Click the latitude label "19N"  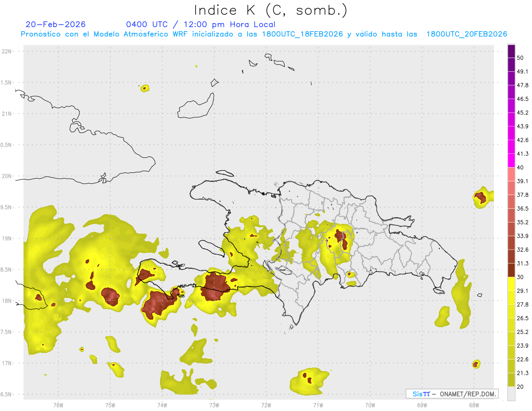(7, 238)
